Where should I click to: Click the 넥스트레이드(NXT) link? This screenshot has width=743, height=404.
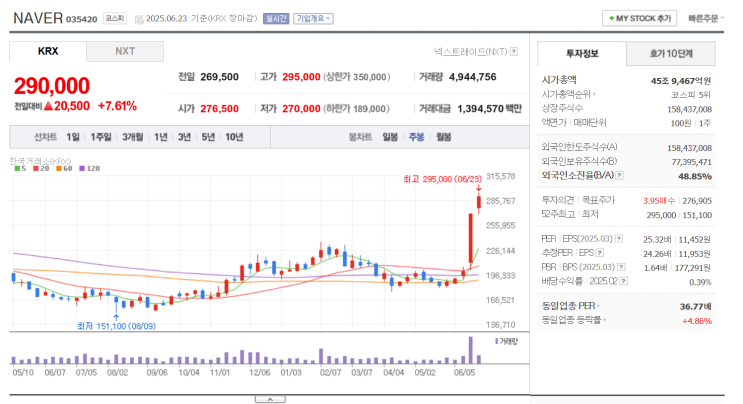[470, 52]
